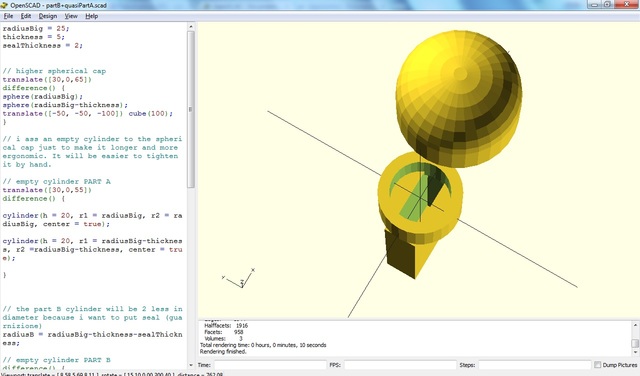Viewport: 640px width, 376px height.
Task: Open the File menu
Action: coord(8,16)
